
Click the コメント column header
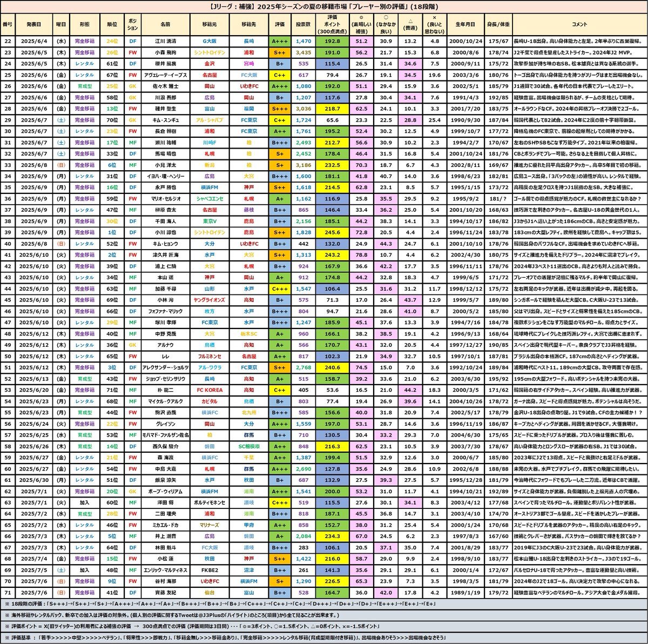click(579, 24)
